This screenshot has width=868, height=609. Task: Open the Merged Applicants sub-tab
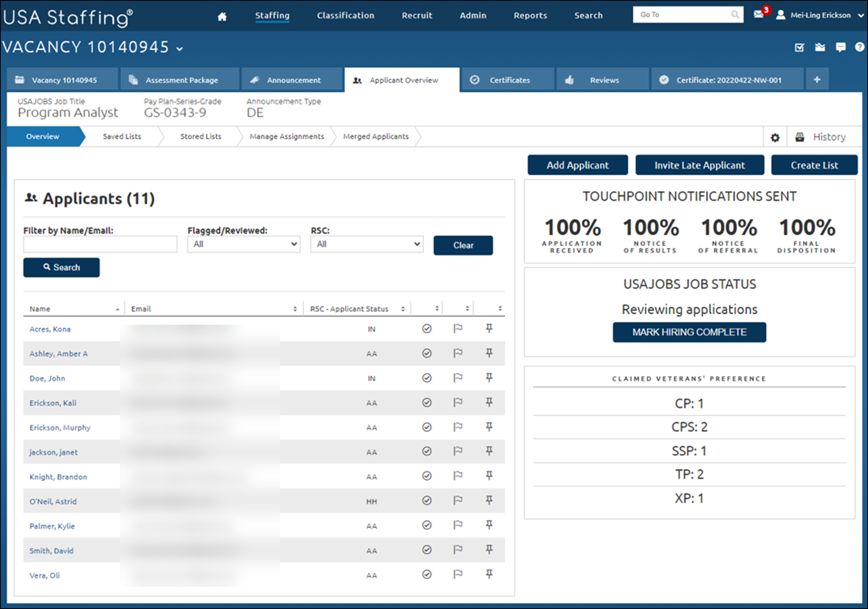click(x=376, y=137)
